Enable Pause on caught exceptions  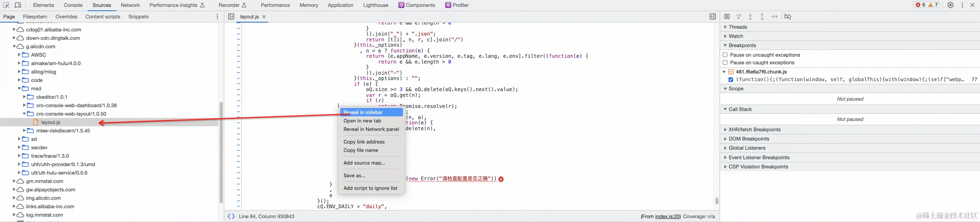click(725, 62)
